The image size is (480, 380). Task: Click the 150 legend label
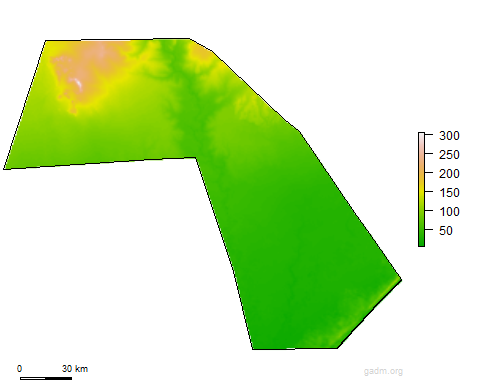pos(449,193)
